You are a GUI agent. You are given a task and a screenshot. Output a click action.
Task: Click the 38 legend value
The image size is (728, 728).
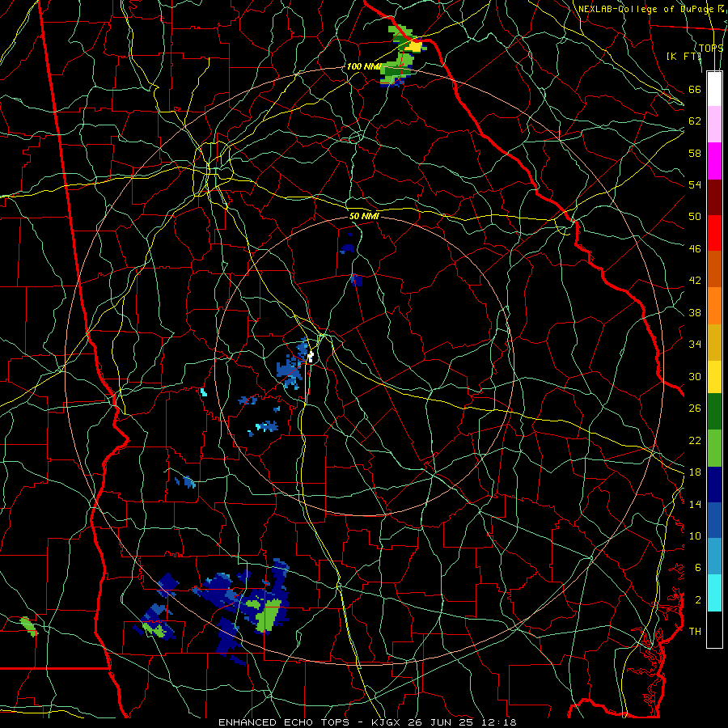point(695,312)
